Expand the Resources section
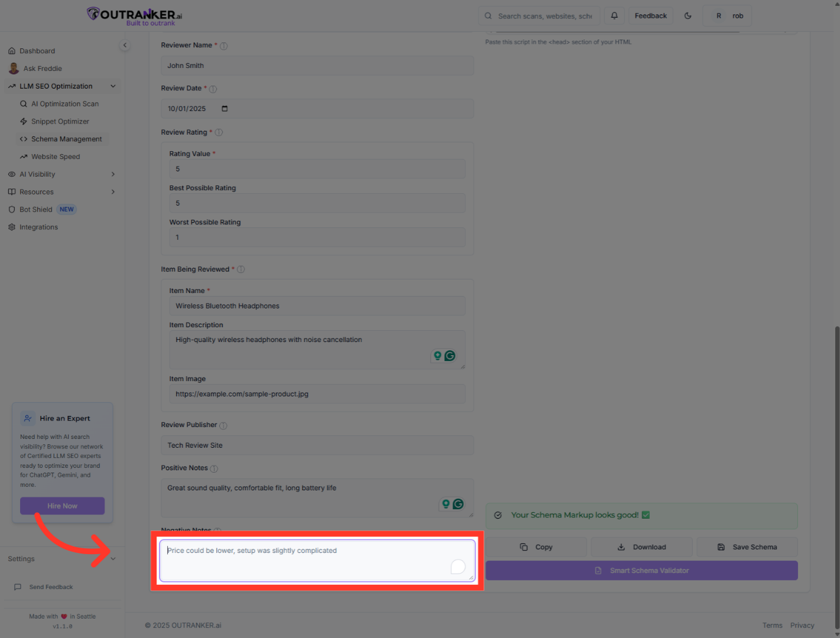The height and width of the screenshot is (638, 840). [x=63, y=192]
